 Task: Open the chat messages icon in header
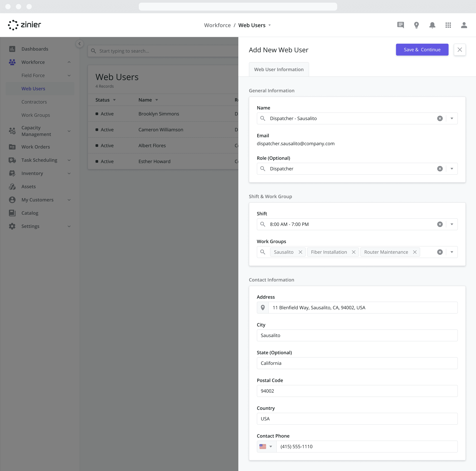coord(400,25)
